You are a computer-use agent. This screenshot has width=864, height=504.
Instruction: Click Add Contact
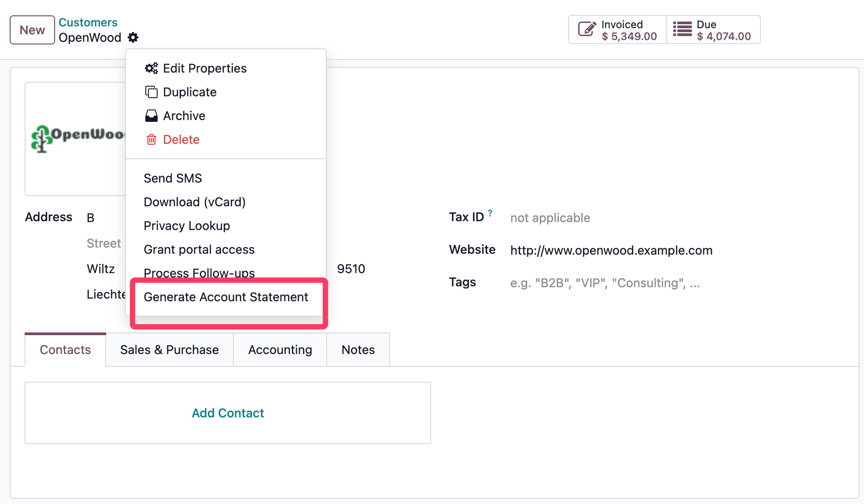pyautogui.click(x=228, y=413)
